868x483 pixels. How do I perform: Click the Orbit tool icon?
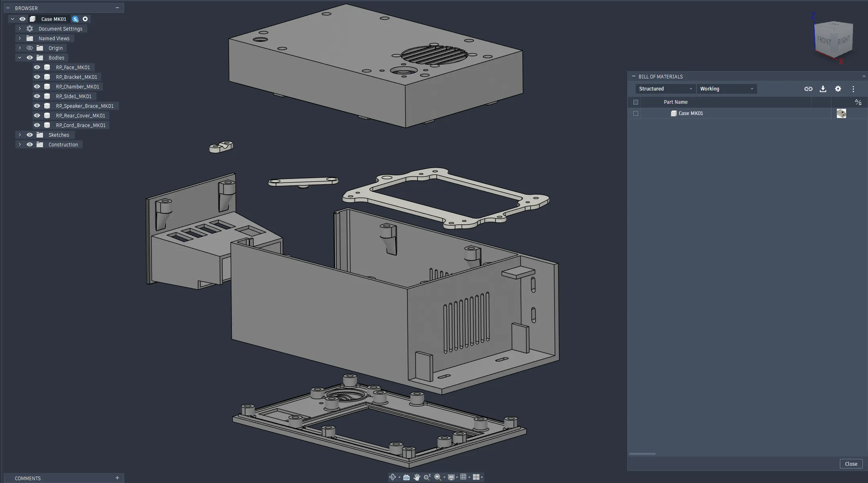(x=393, y=477)
